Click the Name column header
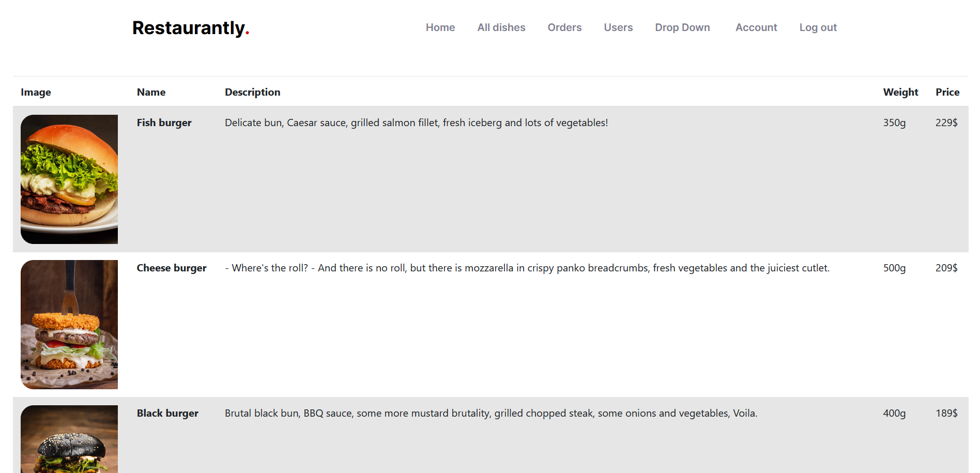Viewport: 980px width, 473px height. [x=151, y=92]
